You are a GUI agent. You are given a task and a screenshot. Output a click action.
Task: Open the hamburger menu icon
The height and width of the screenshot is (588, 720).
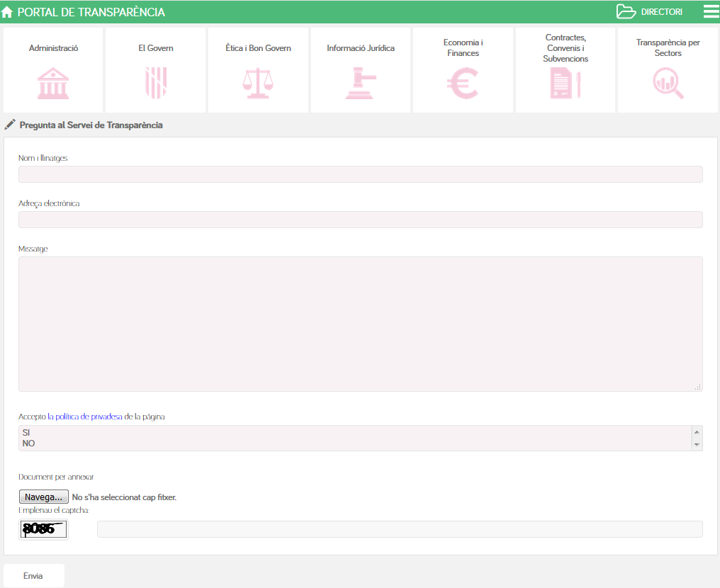tap(710, 11)
